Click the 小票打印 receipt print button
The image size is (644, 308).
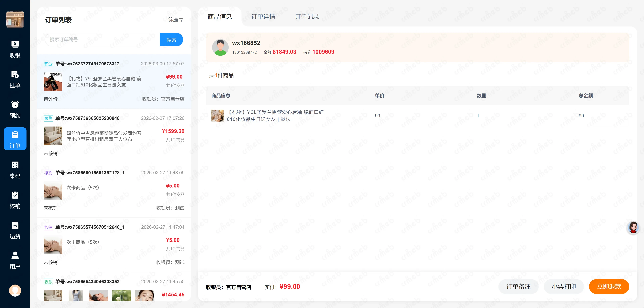tap(563, 287)
